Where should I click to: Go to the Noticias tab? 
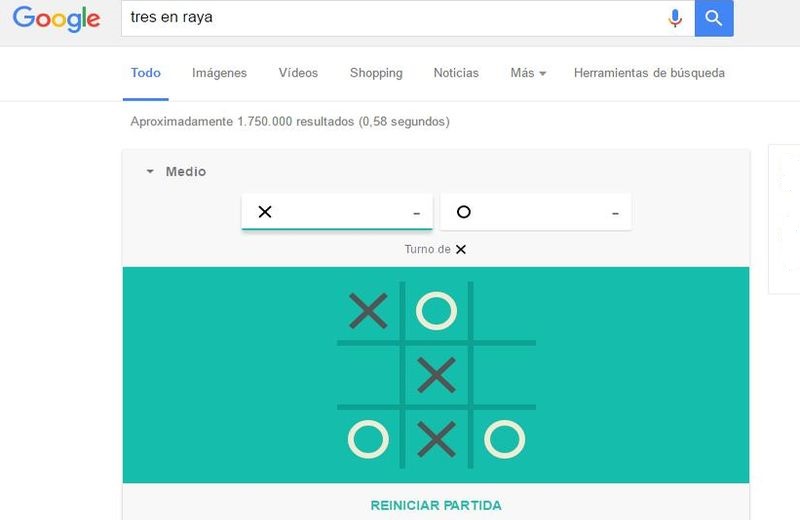pyautogui.click(x=456, y=73)
